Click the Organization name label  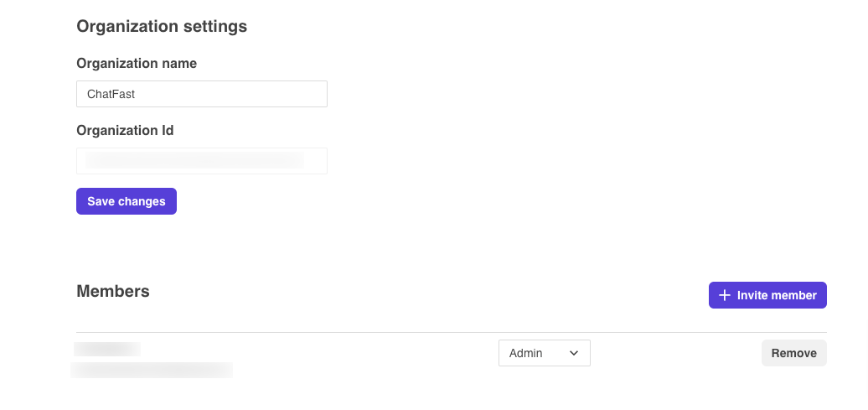(x=137, y=63)
